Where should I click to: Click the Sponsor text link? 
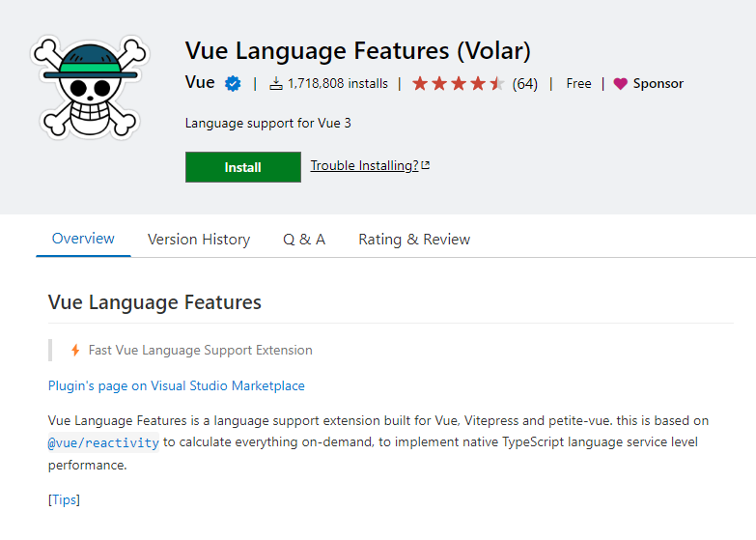tap(658, 83)
